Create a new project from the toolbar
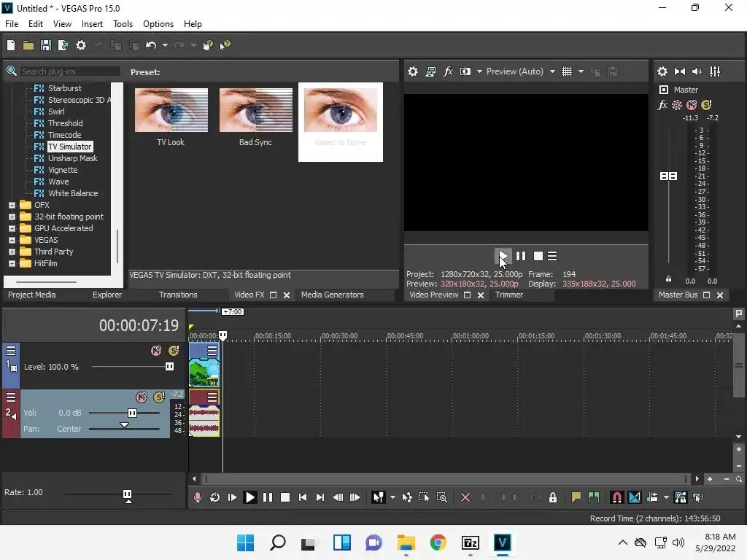747x560 pixels. coord(11,45)
